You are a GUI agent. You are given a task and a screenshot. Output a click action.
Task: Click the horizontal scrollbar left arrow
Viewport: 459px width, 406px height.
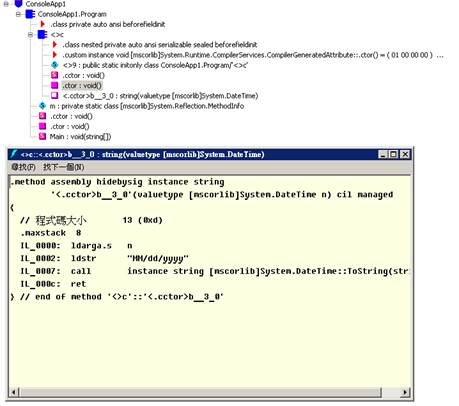coord(14,392)
